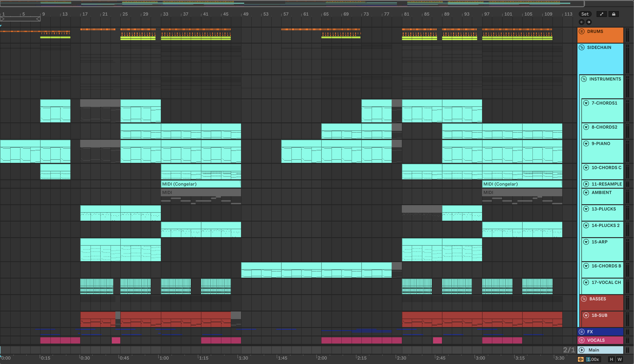Fold the SIDECHAIN group icon
Image resolution: width=634 pixels, height=364 pixels.
582,47
